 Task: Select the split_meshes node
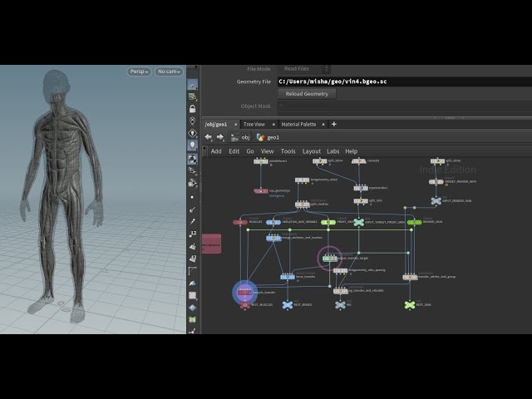pos(302,204)
